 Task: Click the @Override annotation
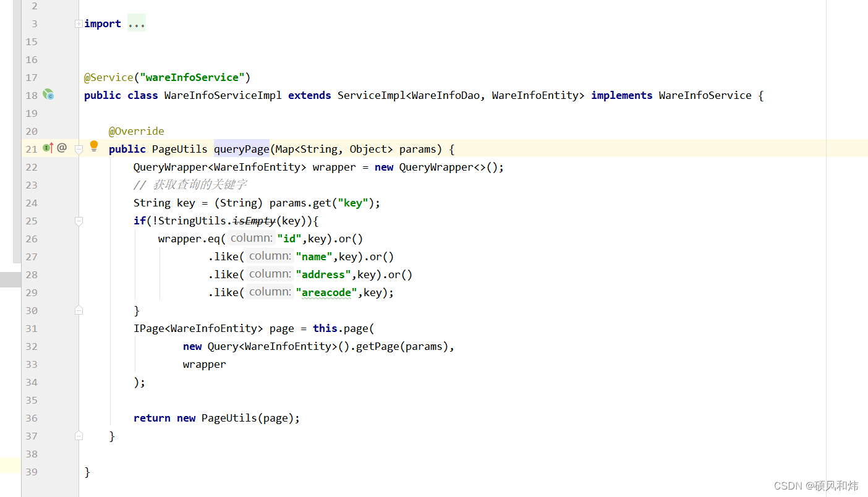(x=137, y=131)
